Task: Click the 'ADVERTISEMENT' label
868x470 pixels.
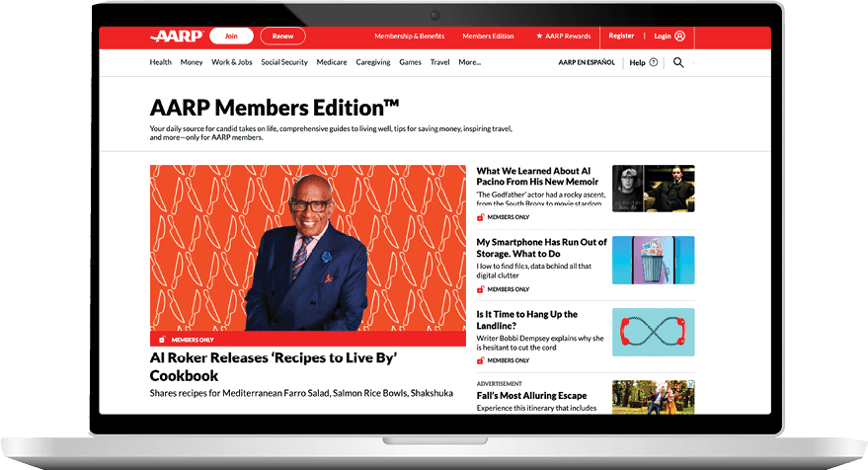Action: (x=499, y=383)
